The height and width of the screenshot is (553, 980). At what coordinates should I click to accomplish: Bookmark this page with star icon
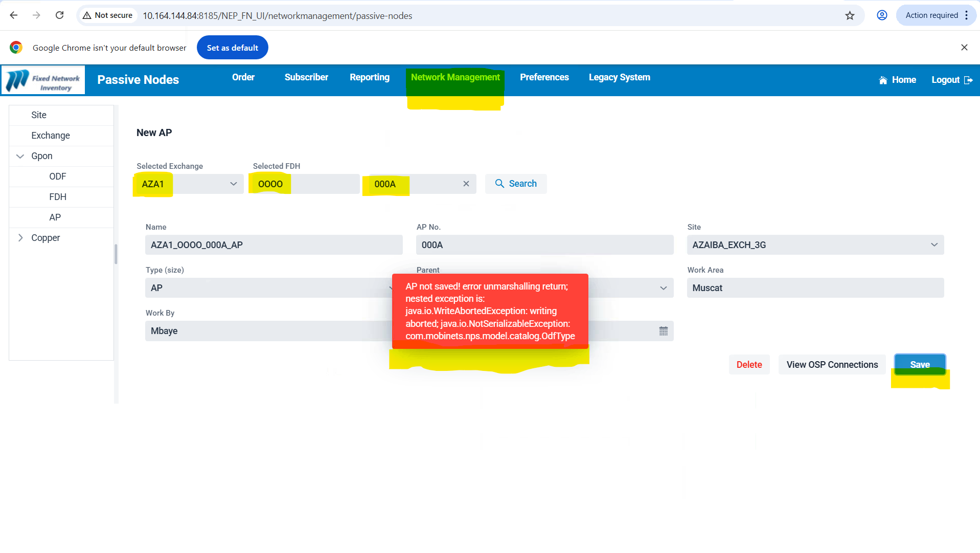pyautogui.click(x=850, y=15)
